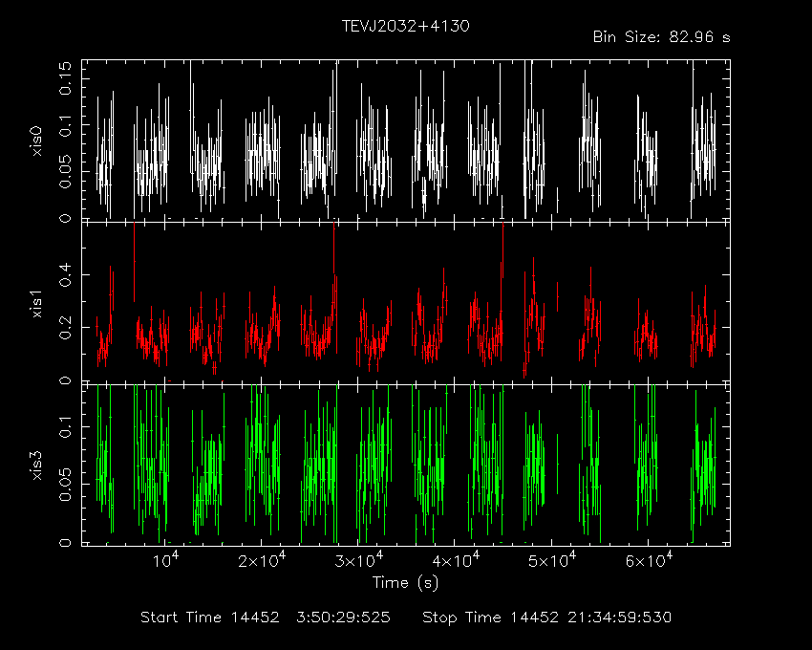Click the Stop Time 14452 21:34:59:530 text

coord(546,617)
